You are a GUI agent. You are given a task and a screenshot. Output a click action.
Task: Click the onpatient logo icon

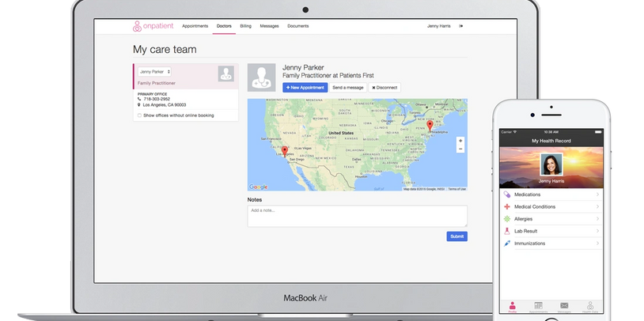[x=137, y=26]
